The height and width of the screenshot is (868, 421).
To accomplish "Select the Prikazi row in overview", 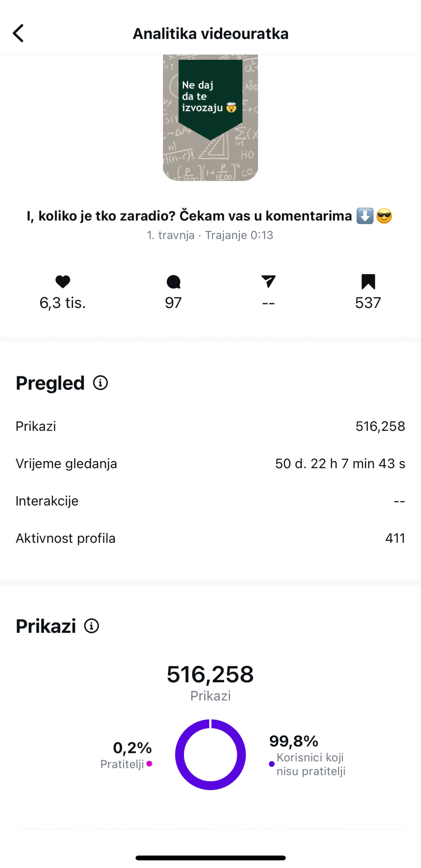I will click(210, 426).
